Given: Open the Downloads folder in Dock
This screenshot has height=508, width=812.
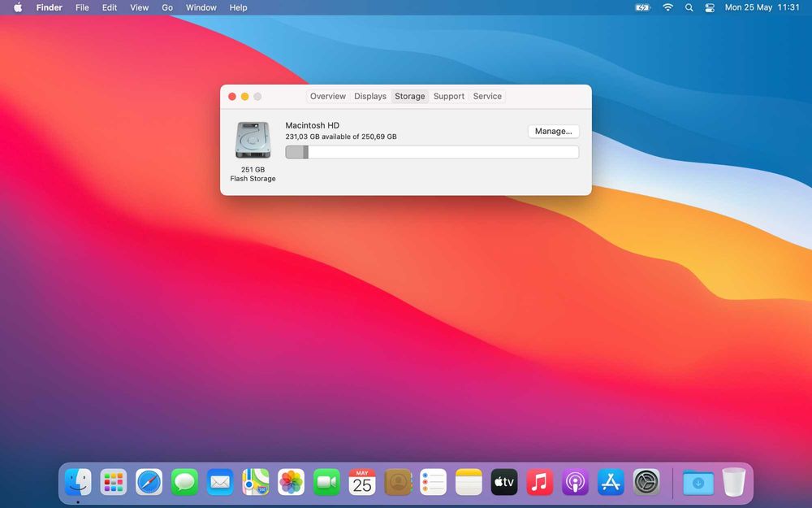Looking at the screenshot, I should [x=698, y=482].
